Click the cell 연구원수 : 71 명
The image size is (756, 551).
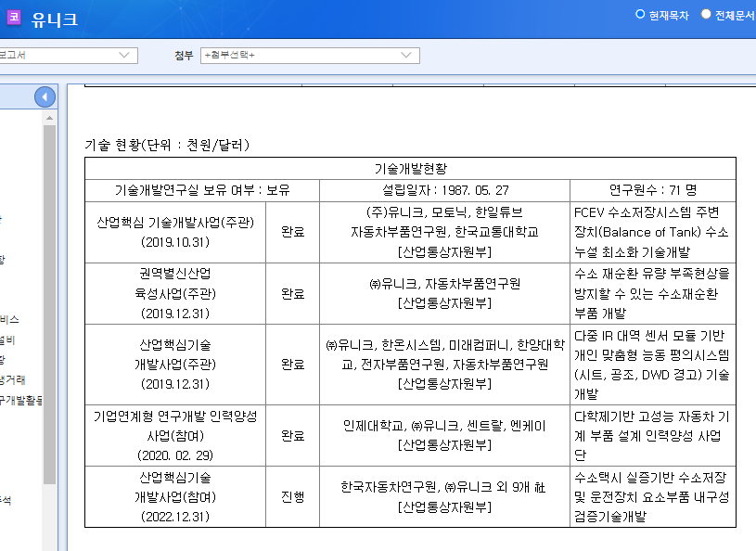pos(653,190)
